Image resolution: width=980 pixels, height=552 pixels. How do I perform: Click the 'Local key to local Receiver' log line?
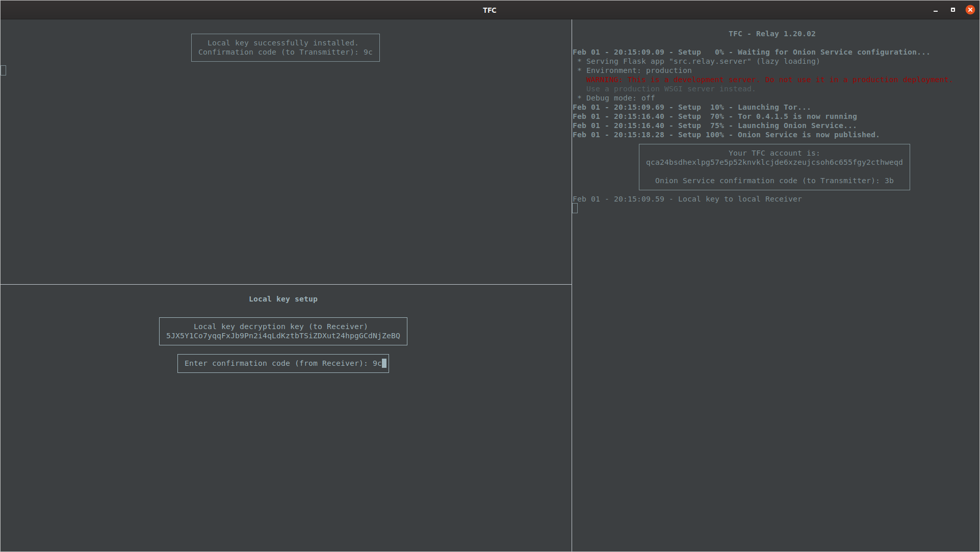(x=687, y=199)
